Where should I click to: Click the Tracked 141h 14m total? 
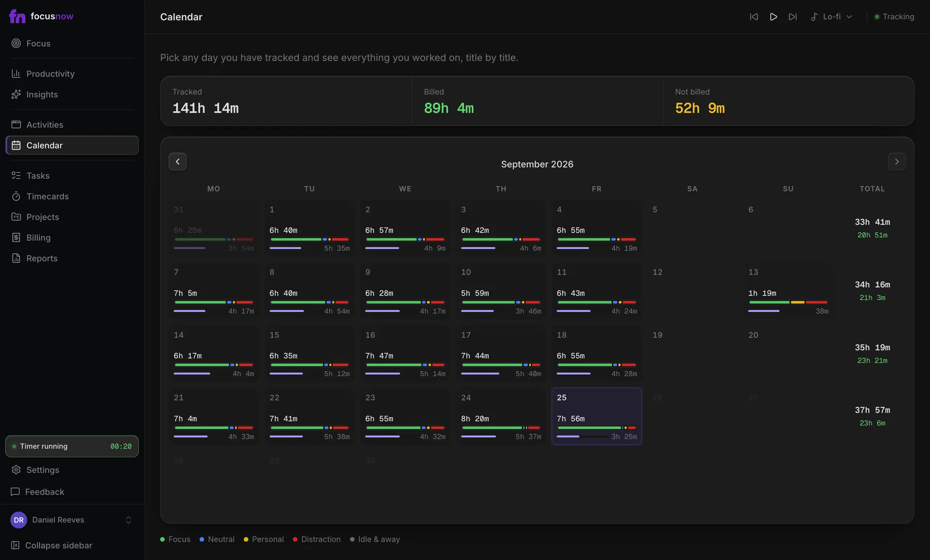click(205, 108)
